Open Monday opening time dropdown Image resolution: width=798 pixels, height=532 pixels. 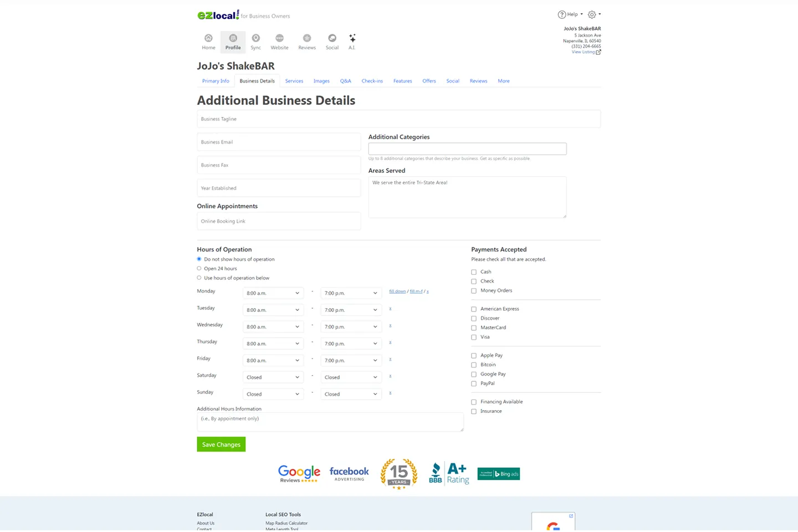point(273,293)
